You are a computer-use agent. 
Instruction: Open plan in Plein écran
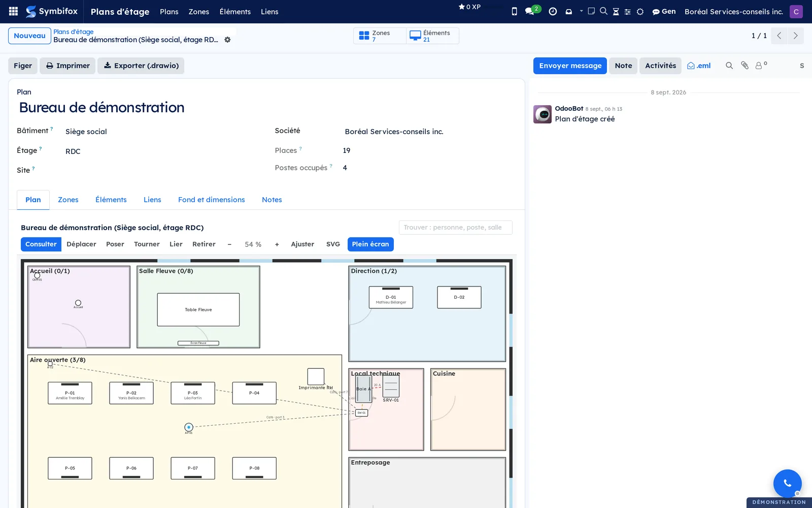coord(370,244)
